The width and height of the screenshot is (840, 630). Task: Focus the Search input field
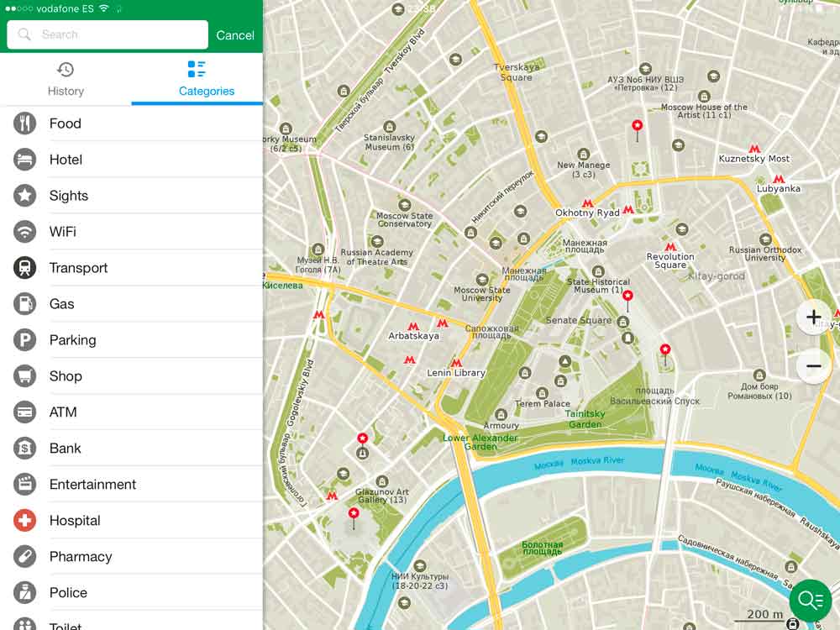[x=108, y=34]
